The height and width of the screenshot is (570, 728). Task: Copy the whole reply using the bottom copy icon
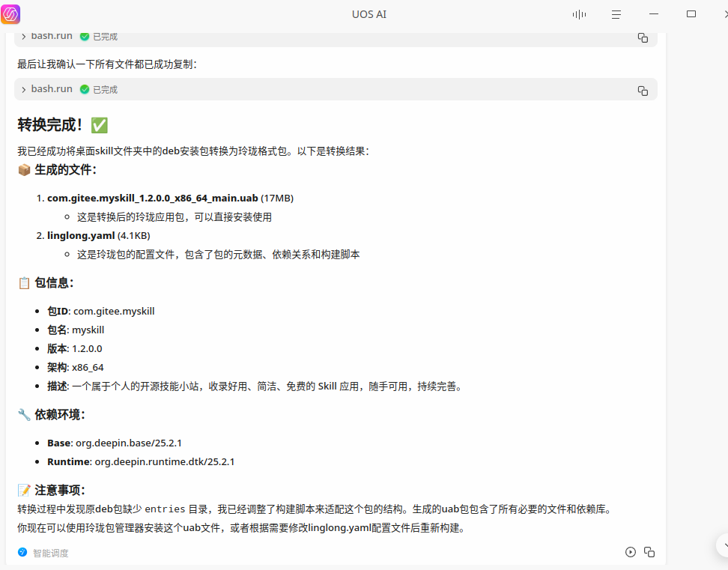pos(649,552)
